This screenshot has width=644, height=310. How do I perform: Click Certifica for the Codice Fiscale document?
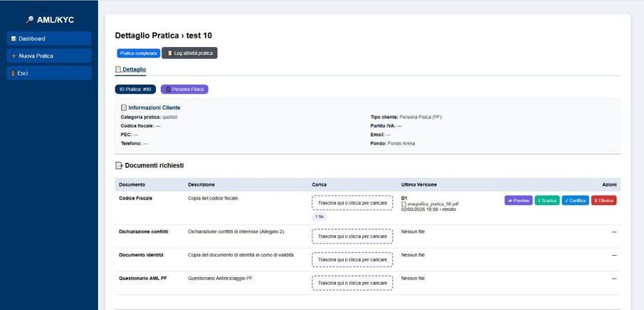tap(576, 201)
